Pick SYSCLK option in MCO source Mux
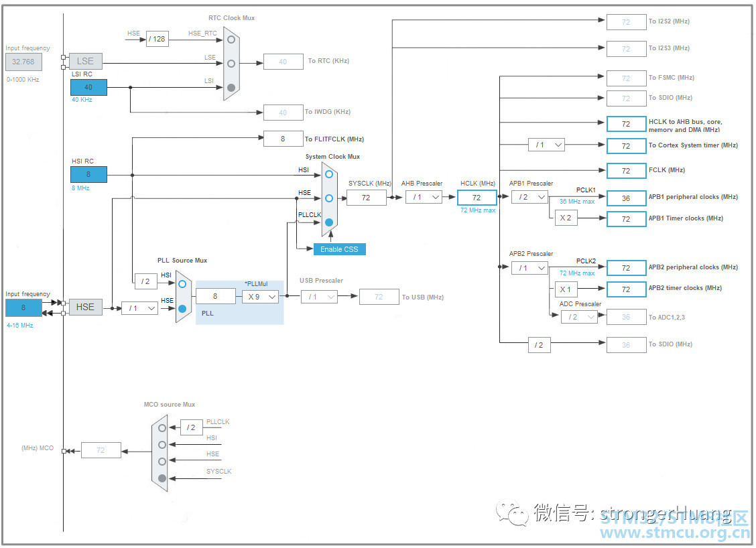The width and height of the screenshot is (756, 548). click(x=162, y=478)
